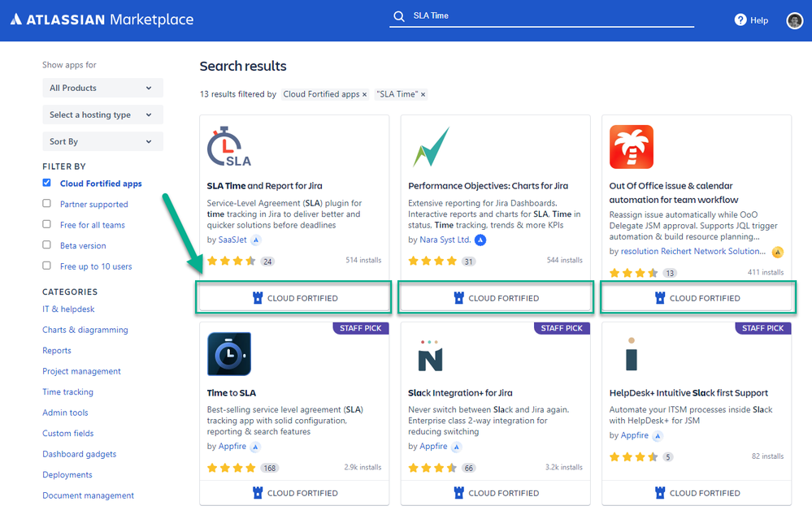
Task: Click star rating on SLA Time and Report
Action: point(231,261)
